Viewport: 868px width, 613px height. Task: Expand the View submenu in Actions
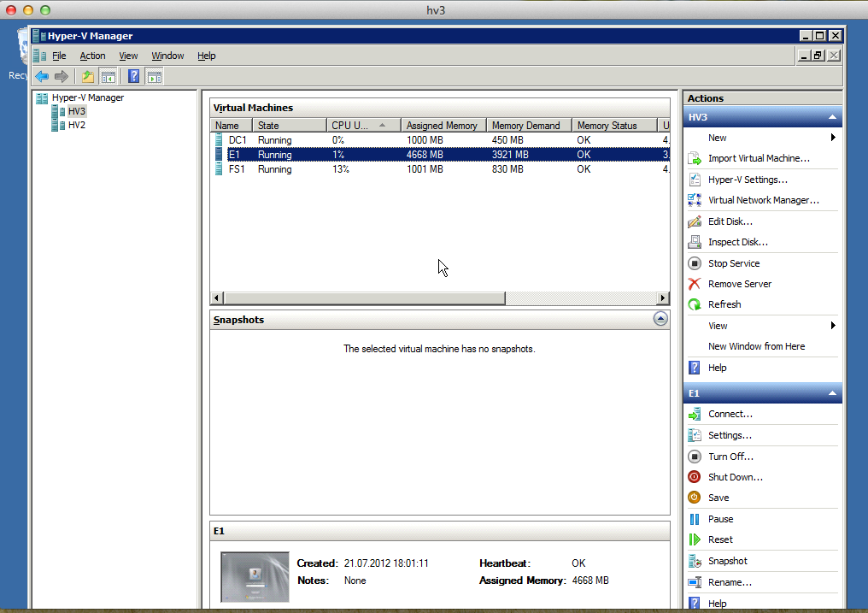pos(833,326)
